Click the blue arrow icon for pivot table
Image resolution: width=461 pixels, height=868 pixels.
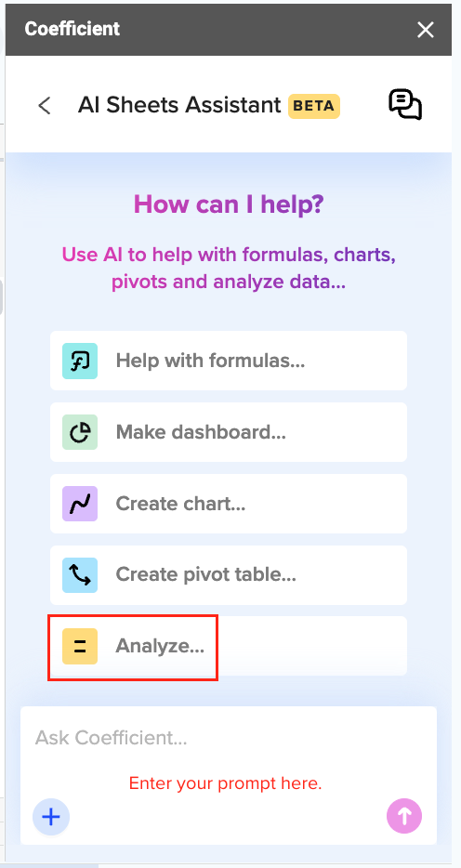coord(80,574)
